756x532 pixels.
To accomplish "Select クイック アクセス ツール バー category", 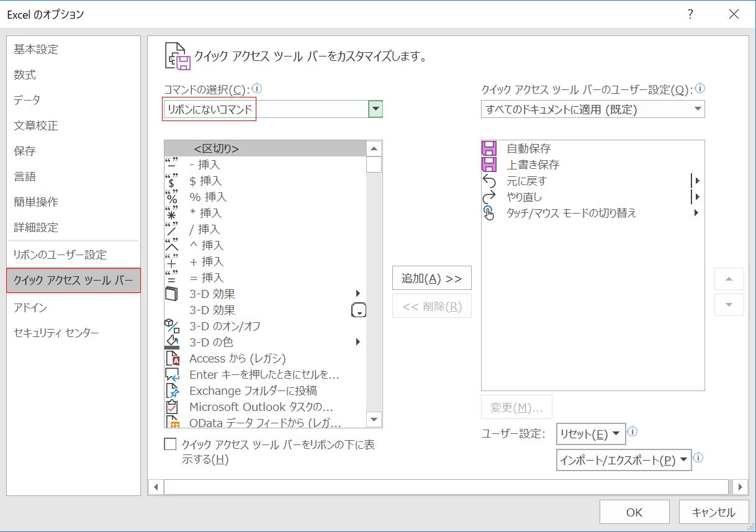I will click(x=73, y=281).
